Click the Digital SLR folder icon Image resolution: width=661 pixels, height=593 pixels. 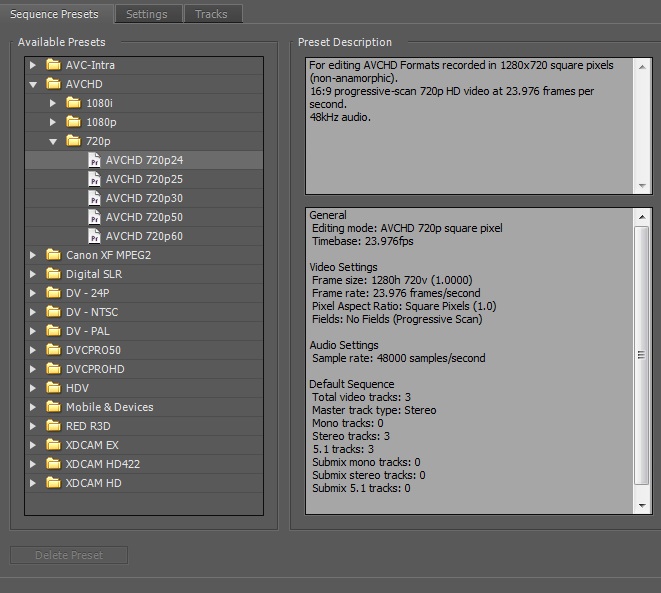(x=53, y=274)
